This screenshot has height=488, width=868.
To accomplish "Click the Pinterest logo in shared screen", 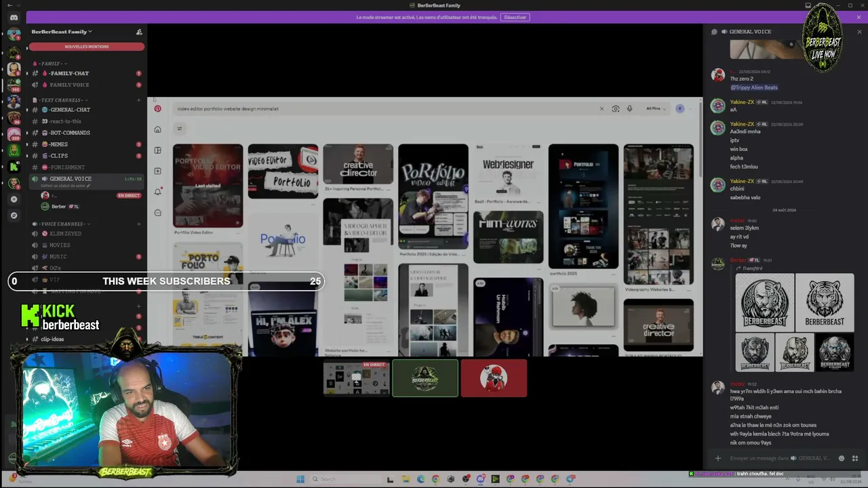I will click(x=157, y=108).
